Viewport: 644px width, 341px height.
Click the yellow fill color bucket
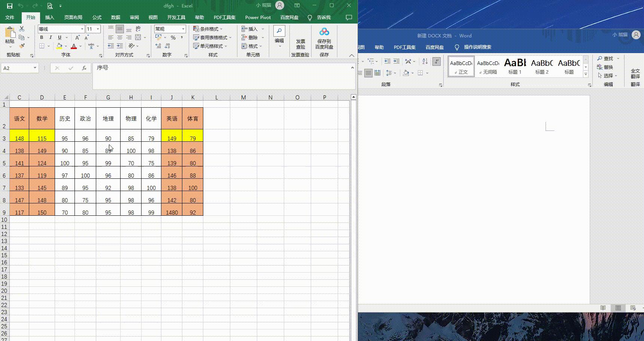pos(59,46)
